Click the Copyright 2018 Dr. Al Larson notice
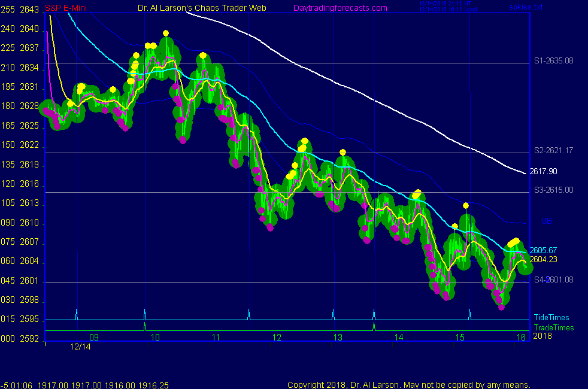The height and width of the screenshot is (389, 588). point(409,385)
